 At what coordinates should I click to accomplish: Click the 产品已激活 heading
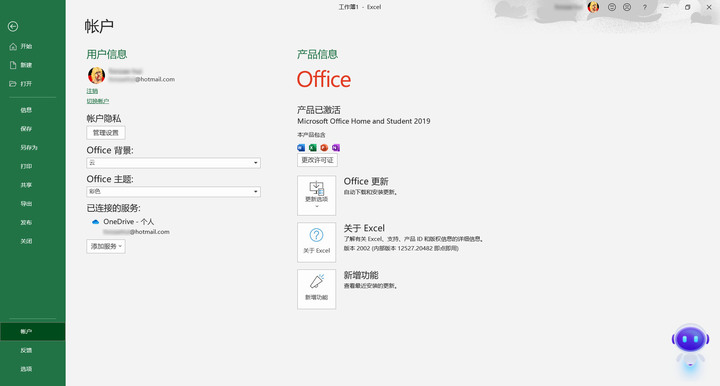[x=319, y=110]
